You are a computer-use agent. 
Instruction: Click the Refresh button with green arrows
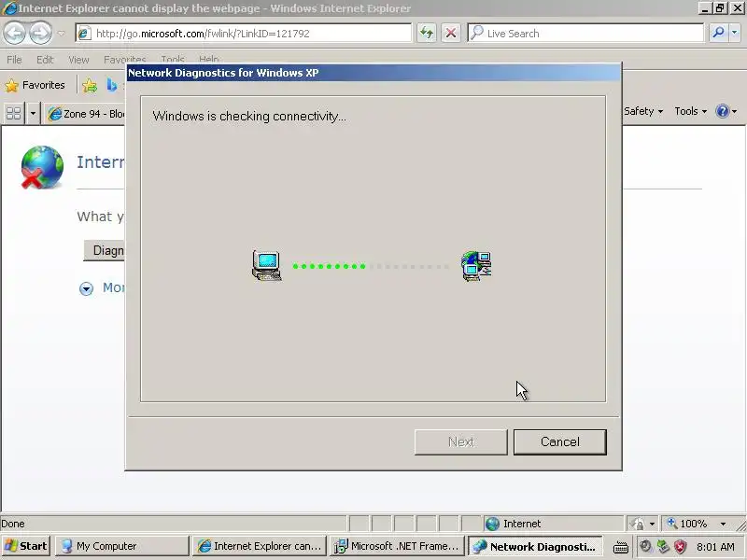point(427,34)
